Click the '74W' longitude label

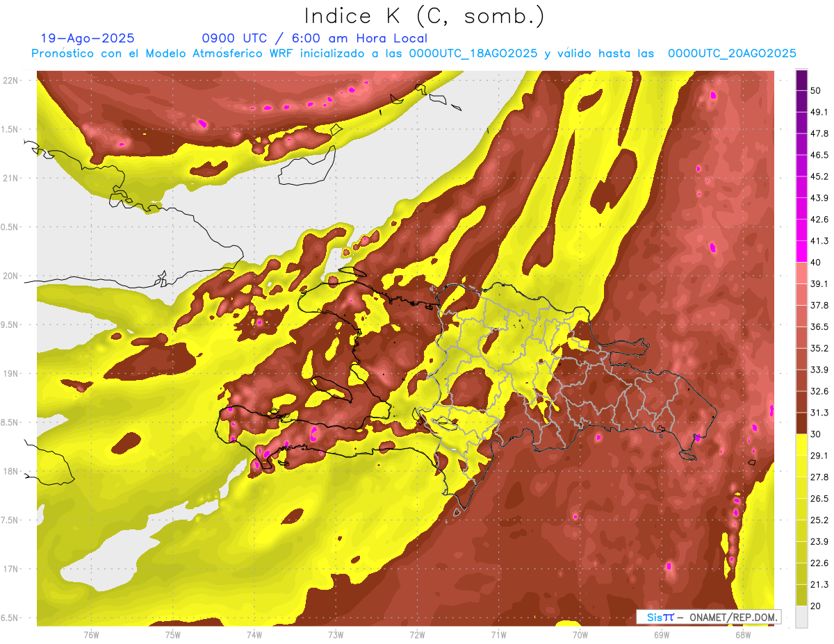tap(254, 634)
